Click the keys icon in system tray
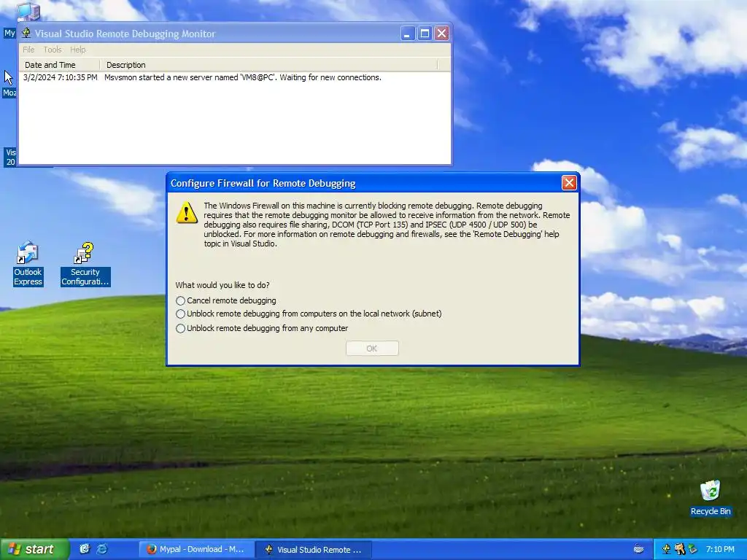The width and height of the screenshot is (747, 560). pyautogui.click(x=679, y=550)
